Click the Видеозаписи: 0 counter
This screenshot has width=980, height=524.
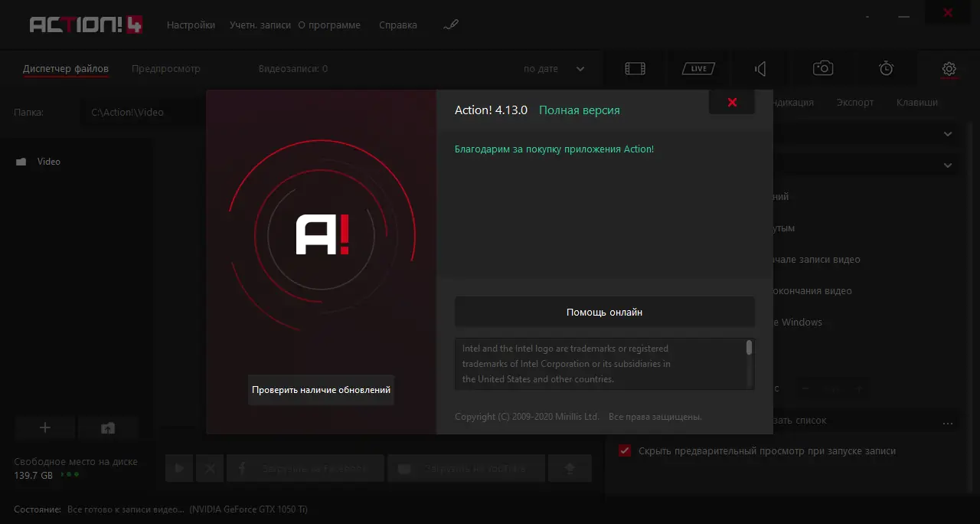tap(293, 69)
